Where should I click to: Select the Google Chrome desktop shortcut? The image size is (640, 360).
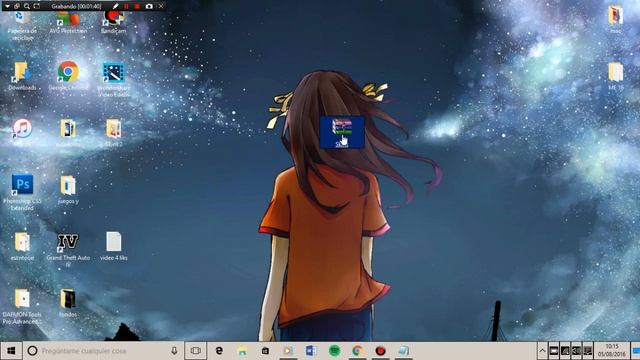click(x=68, y=76)
